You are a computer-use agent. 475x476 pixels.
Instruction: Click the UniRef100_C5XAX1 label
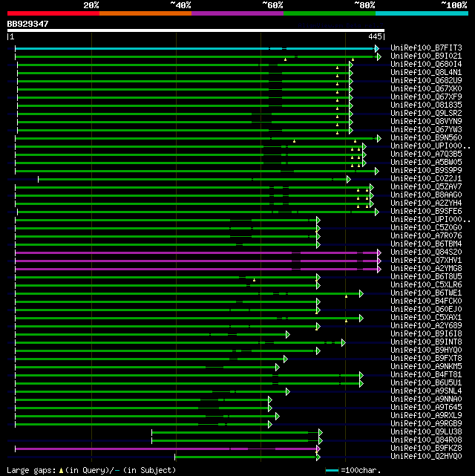426,318
